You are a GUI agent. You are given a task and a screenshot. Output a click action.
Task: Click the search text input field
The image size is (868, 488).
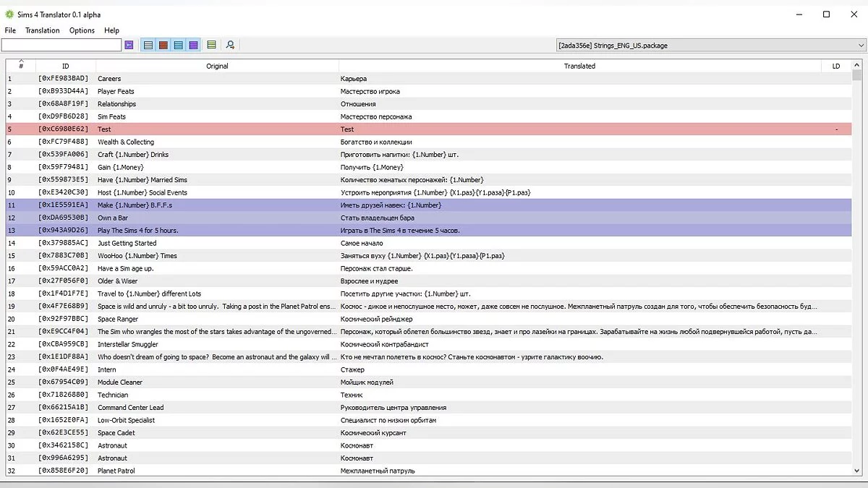pos(61,45)
